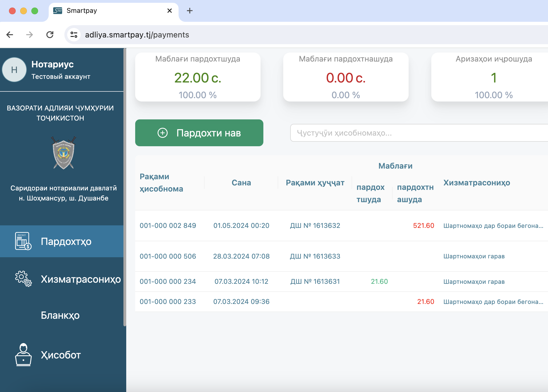Open invoice 001-000 000 233
This screenshot has width=548, height=392.
[168, 302]
